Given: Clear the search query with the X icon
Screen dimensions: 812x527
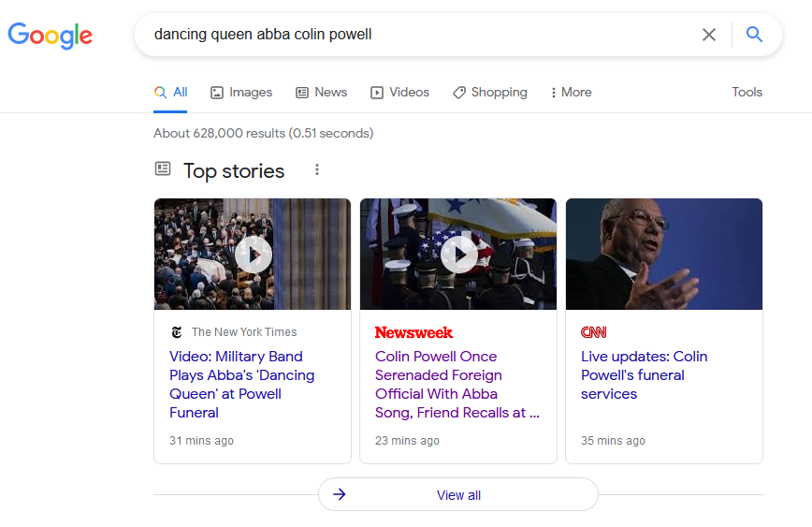Looking at the screenshot, I should click(x=708, y=35).
